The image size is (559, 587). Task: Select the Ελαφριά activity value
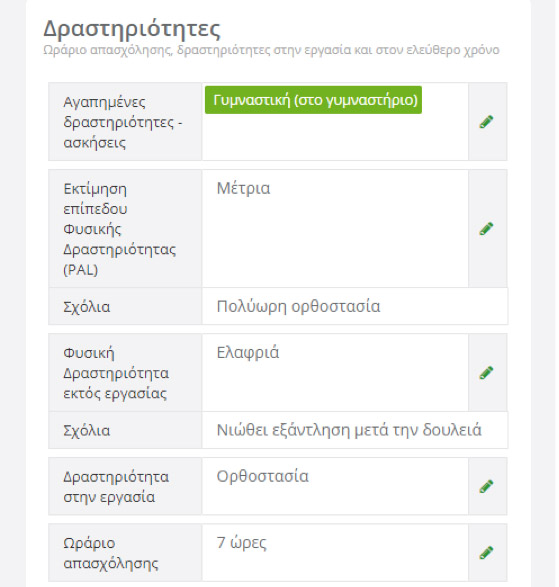(x=248, y=353)
